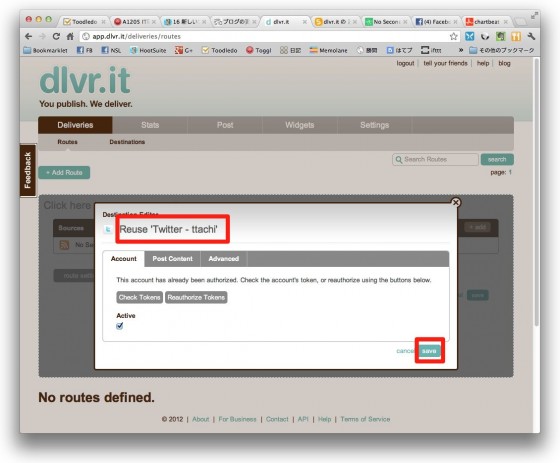The width and height of the screenshot is (560, 463).
Task: Open the Stats main tab
Action: tap(150, 125)
